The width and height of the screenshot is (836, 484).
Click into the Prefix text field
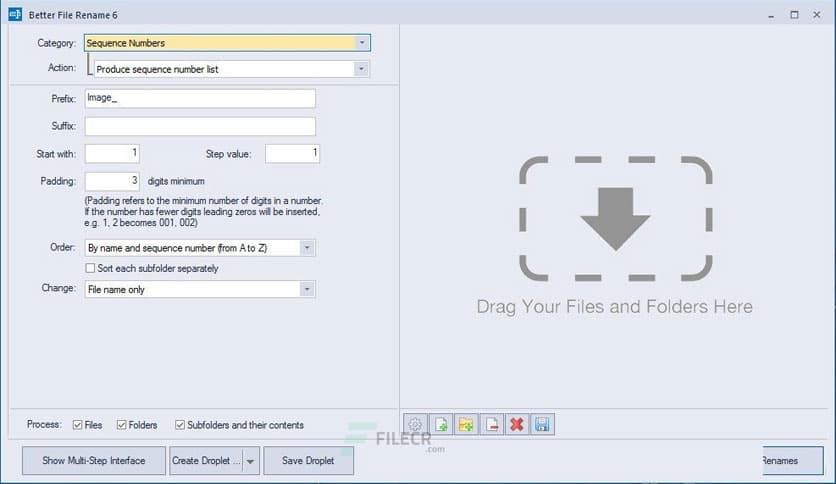200,98
